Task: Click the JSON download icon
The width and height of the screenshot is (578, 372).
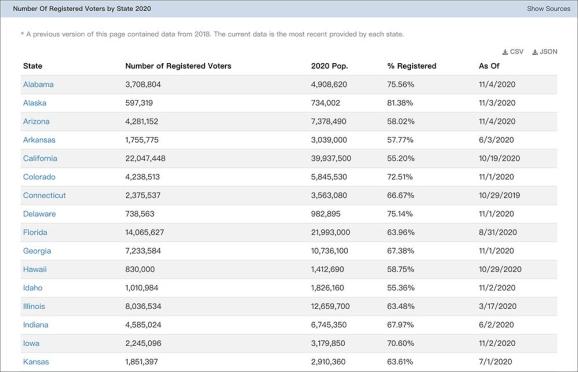Action: (535, 52)
